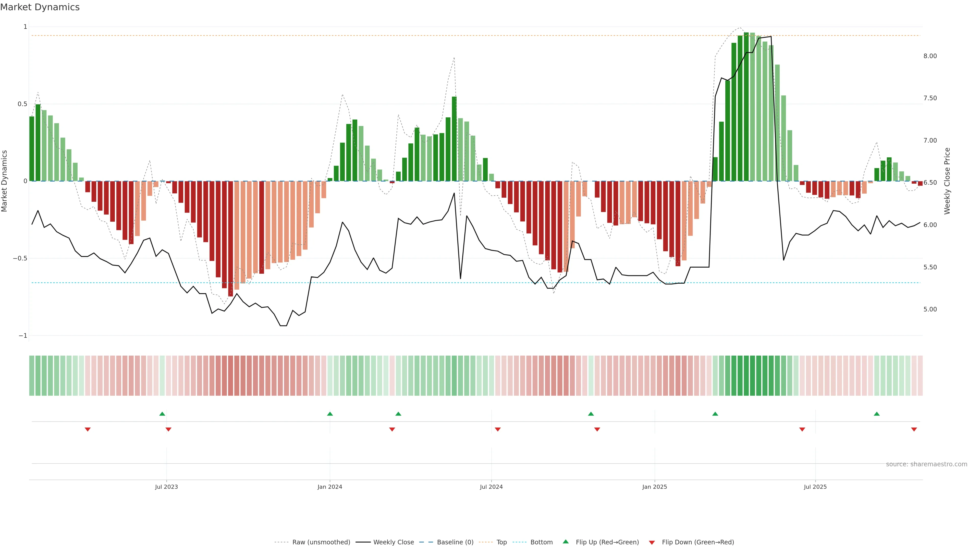The width and height of the screenshot is (980, 551).
Task: Toggle the Baseline (0) legend entry
Action: pos(455,542)
